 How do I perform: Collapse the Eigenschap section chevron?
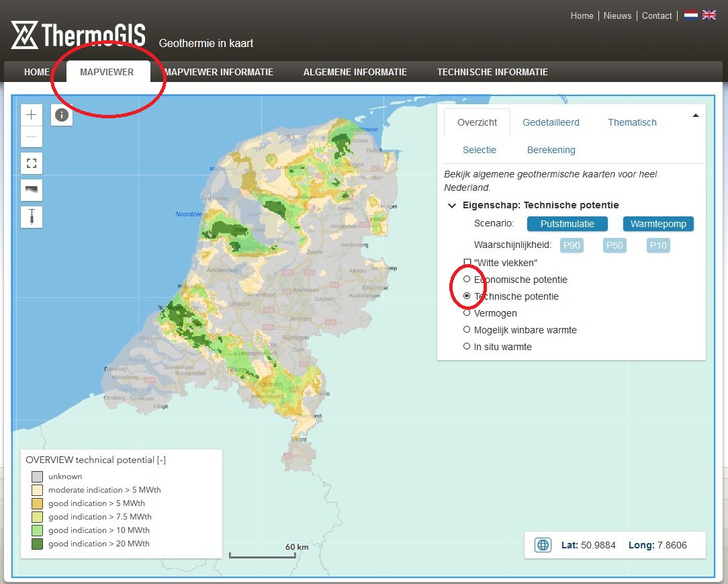coord(453,206)
